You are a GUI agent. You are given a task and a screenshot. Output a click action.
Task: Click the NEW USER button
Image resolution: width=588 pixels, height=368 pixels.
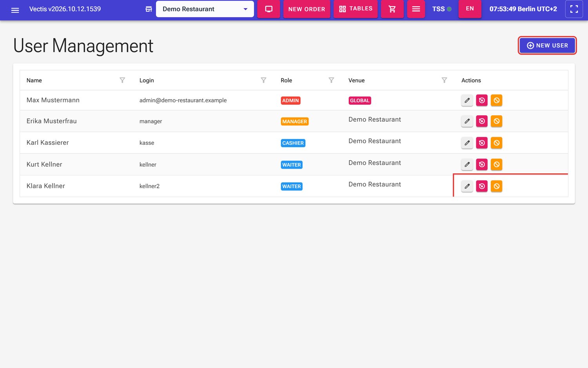(547, 46)
